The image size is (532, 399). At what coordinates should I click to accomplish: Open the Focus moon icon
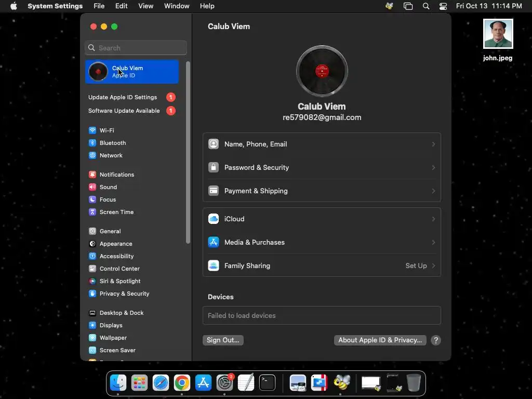[92, 199]
